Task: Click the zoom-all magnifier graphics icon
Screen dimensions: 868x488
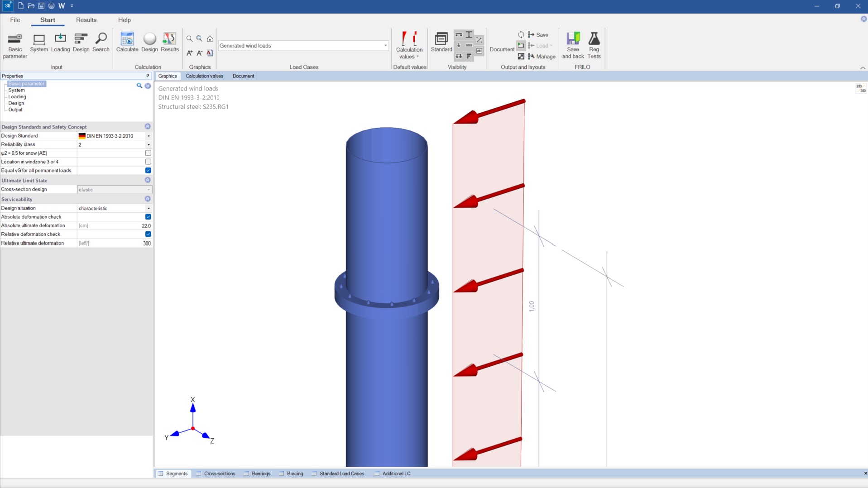Action: click(199, 39)
